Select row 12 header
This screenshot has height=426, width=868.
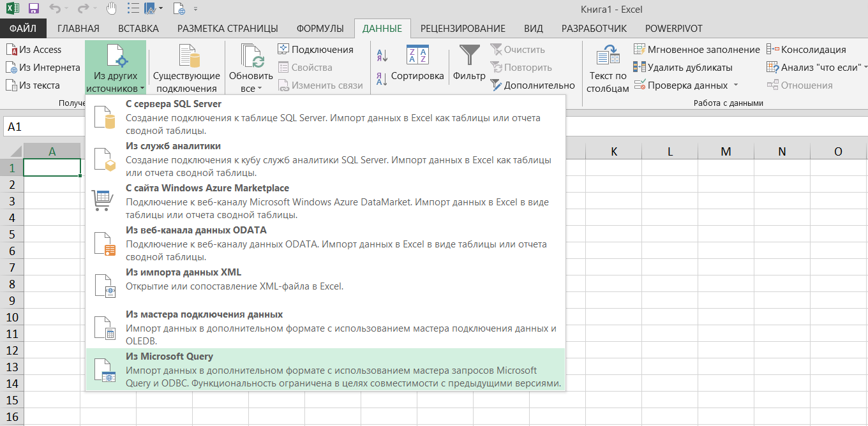pos(11,350)
